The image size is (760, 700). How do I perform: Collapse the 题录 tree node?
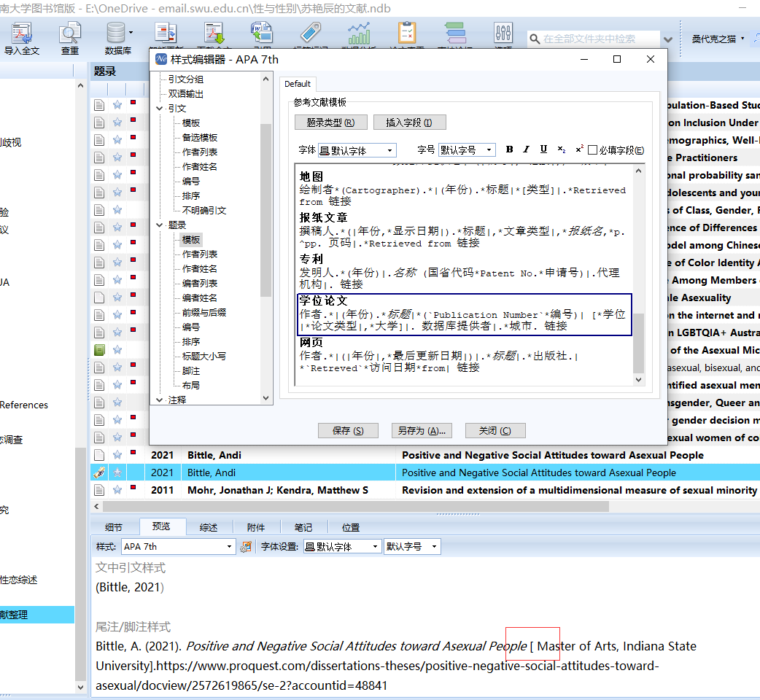159,225
